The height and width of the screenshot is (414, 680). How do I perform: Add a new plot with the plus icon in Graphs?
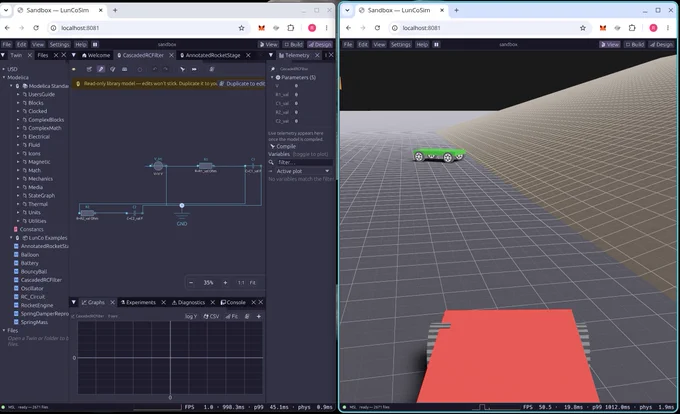(x=258, y=316)
